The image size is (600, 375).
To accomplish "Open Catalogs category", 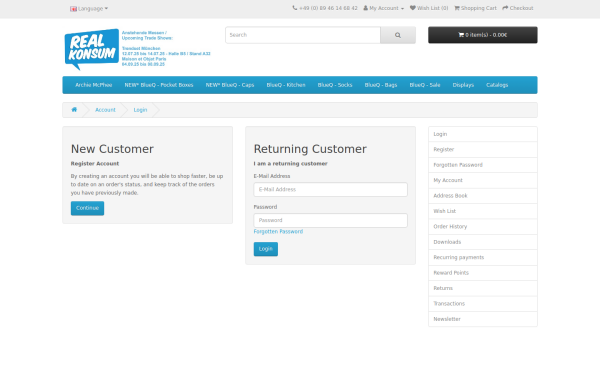I will (497, 85).
